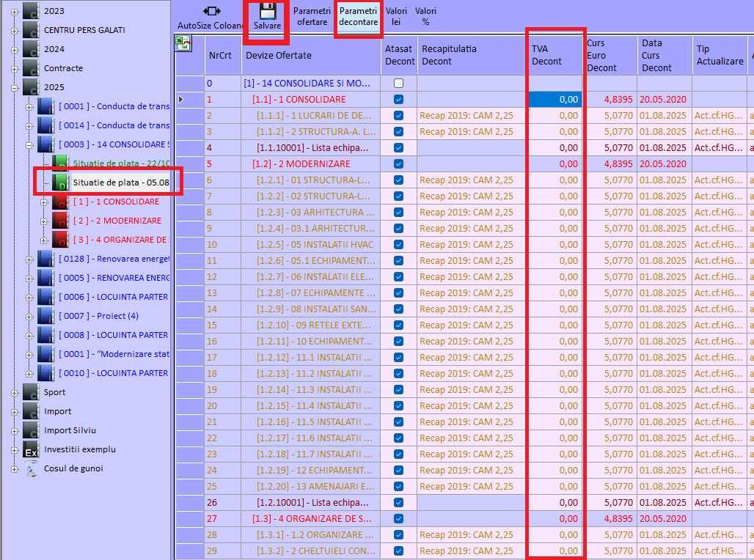Screen dimensions: 754x560
Task: Click the Salvare floppy disk icon
Action: pos(267,12)
